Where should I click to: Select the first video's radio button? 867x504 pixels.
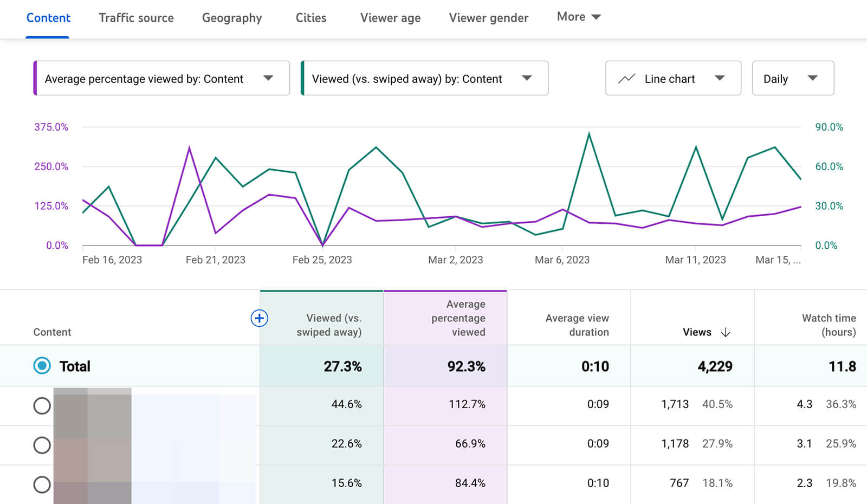tap(42, 405)
